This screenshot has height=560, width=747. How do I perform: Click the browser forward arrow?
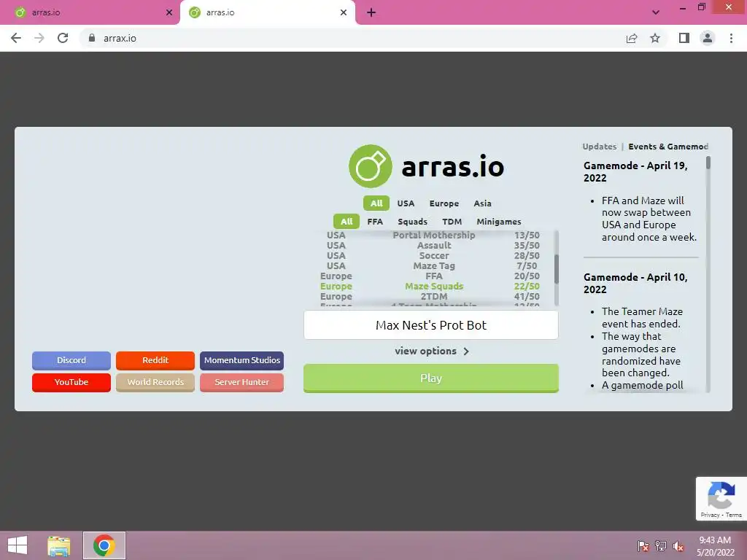[x=39, y=38]
